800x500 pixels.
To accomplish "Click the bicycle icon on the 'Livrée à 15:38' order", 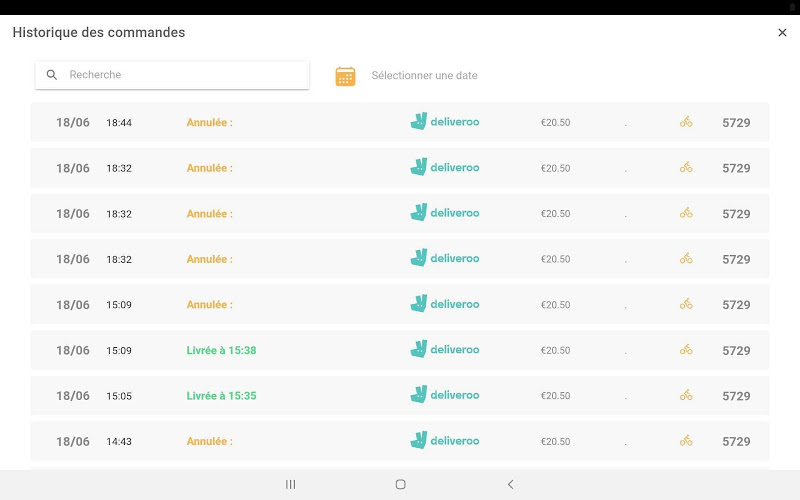I will pos(686,349).
